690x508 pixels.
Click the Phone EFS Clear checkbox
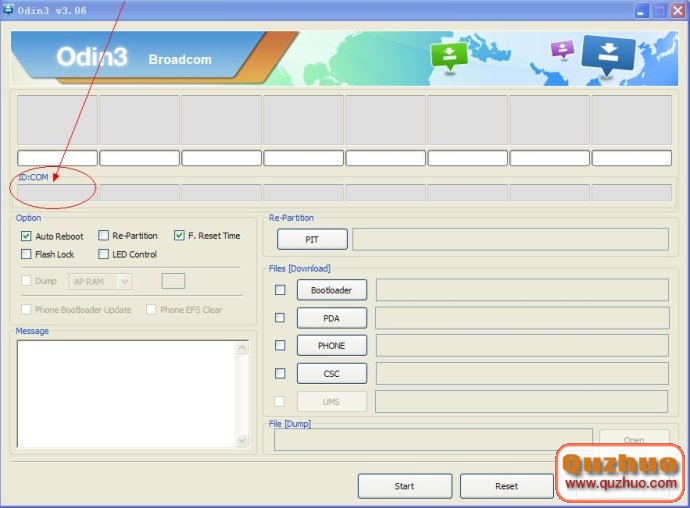pos(151,309)
